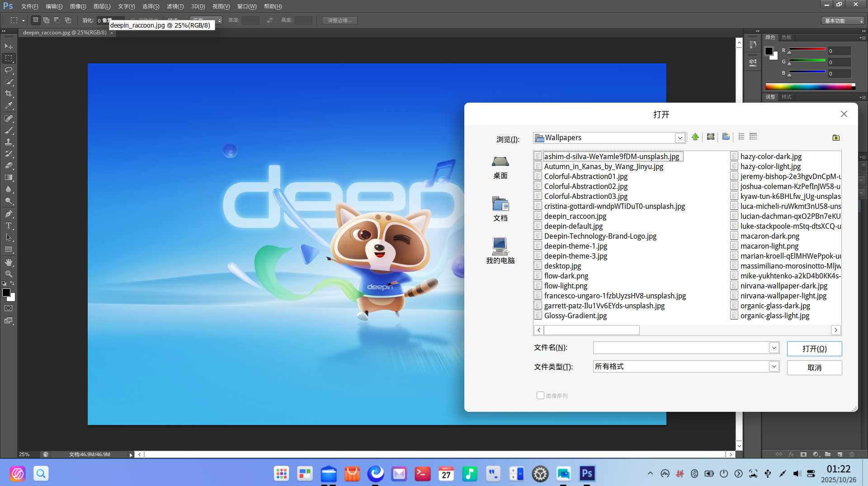This screenshot has width=868, height=486.
Task: Create new folder in open dialog
Action: pyautogui.click(x=726, y=137)
